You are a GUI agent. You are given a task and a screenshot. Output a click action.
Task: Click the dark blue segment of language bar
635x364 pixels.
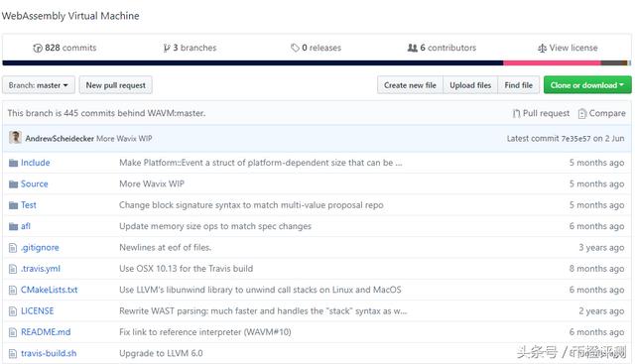coord(253,62)
